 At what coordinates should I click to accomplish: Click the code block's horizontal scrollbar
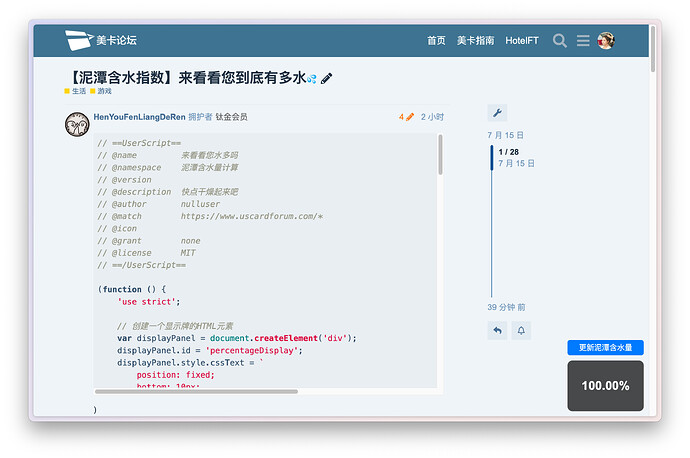(x=196, y=391)
